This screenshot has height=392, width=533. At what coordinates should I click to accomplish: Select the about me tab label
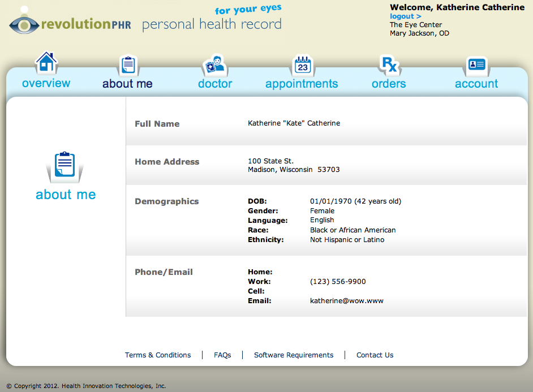pyautogui.click(x=127, y=84)
